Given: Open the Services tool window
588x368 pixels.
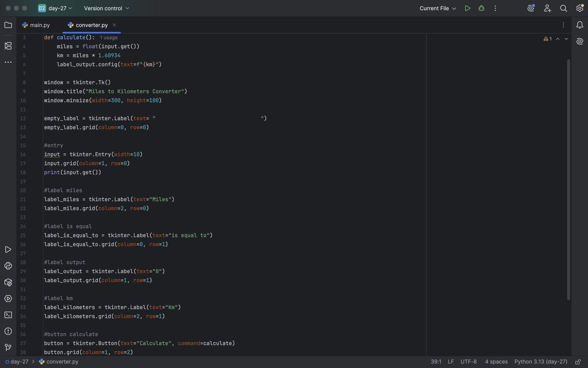Looking at the screenshot, I should 8,298.
